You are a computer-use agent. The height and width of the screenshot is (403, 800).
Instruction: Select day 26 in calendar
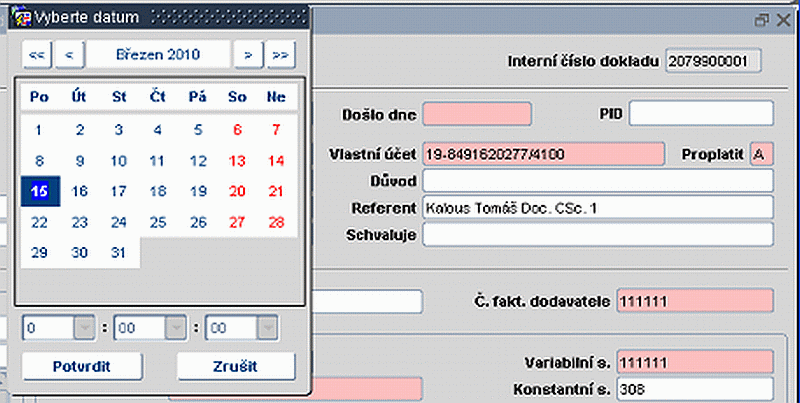pyautogui.click(x=198, y=222)
